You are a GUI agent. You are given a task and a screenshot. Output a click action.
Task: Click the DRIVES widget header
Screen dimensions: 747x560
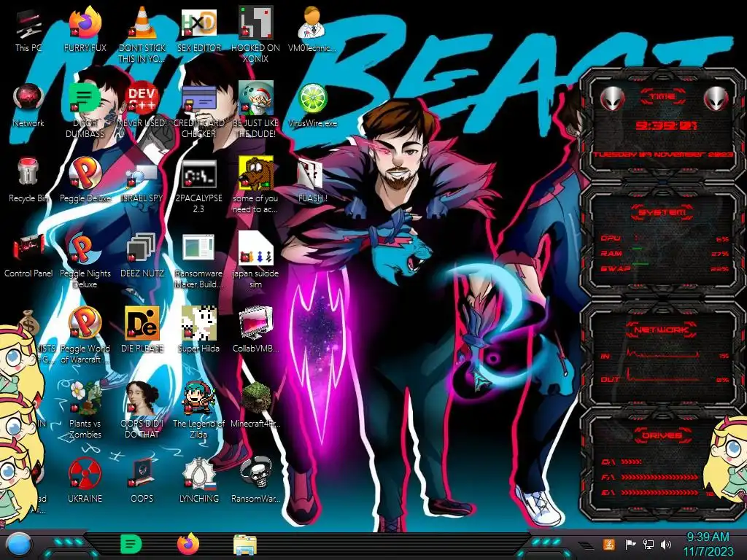point(662,435)
